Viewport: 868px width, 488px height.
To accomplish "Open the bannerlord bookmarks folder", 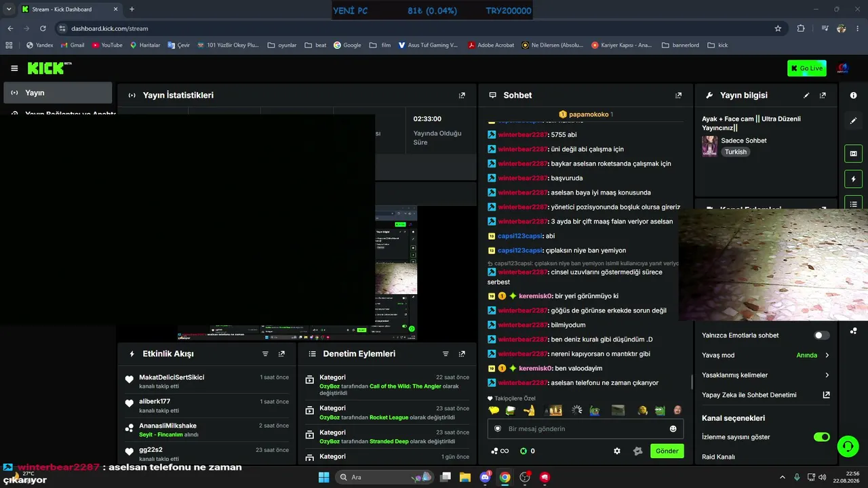I will click(x=680, y=45).
